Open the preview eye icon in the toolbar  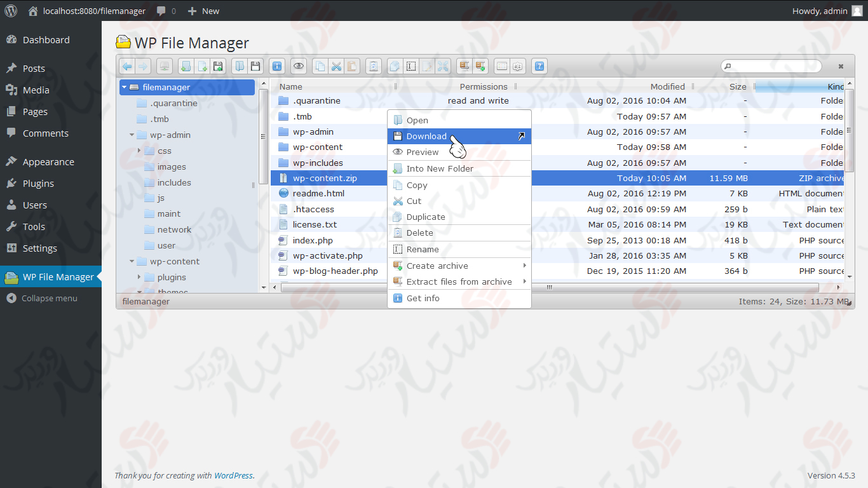pyautogui.click(x=299, y=66)
